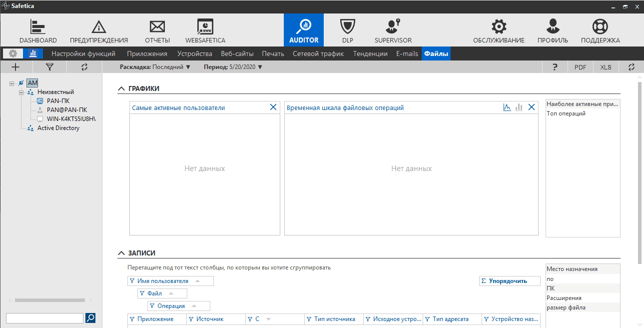Focus the user tree search field
644x328 pixels.
tap(44, 318)
